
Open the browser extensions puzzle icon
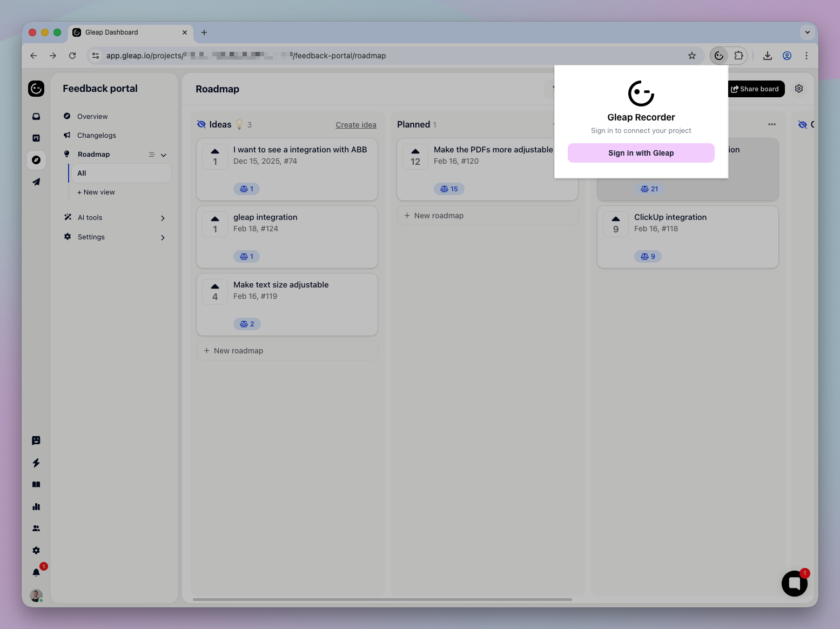[x=738, y=56]
